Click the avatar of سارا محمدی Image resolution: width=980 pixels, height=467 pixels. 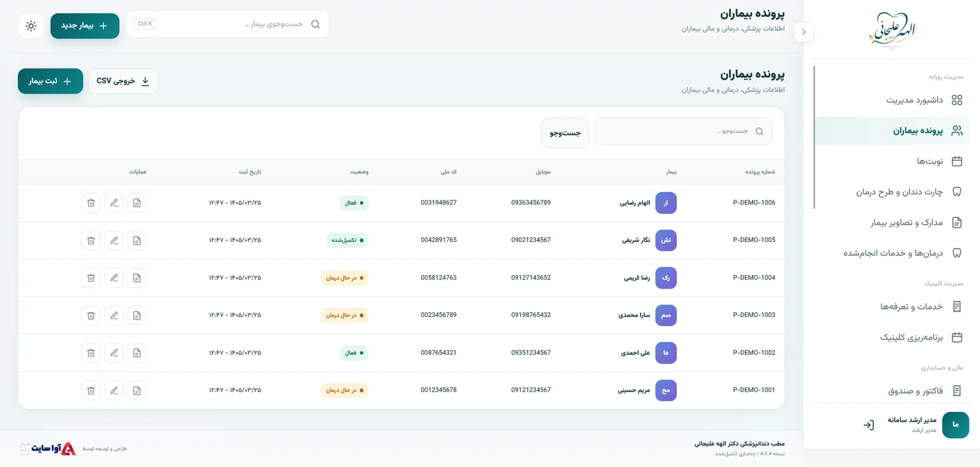[x=666, y=315]
